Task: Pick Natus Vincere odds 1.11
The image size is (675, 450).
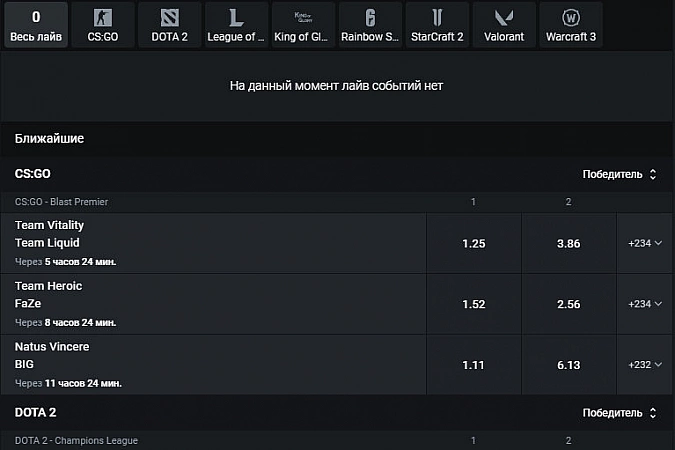Action: (473, 365)
